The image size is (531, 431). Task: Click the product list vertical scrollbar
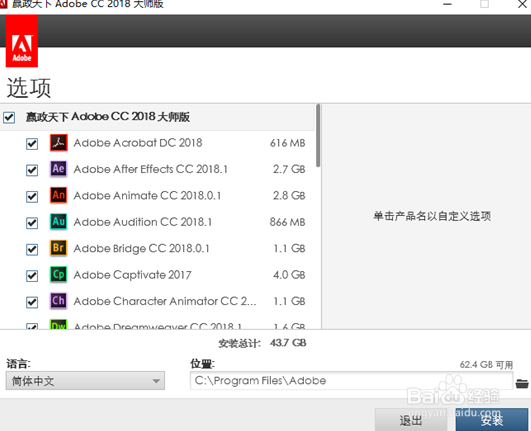point(318,135)
